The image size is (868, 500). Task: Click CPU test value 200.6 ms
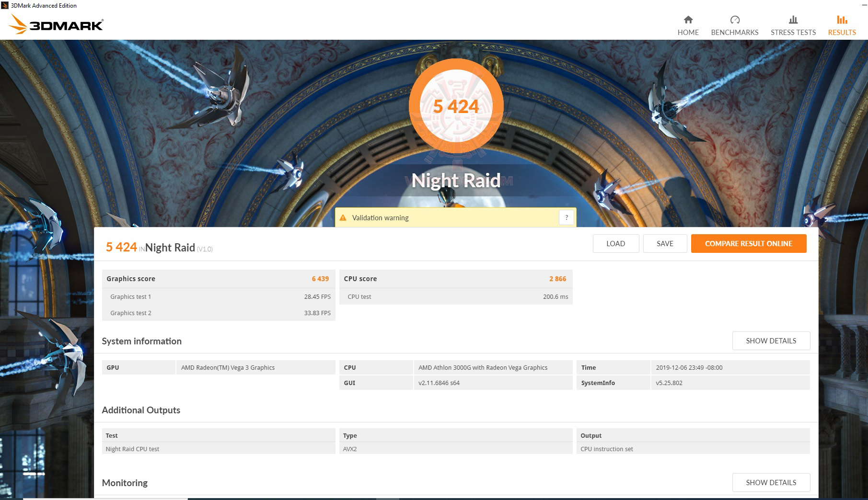(556, 297)
